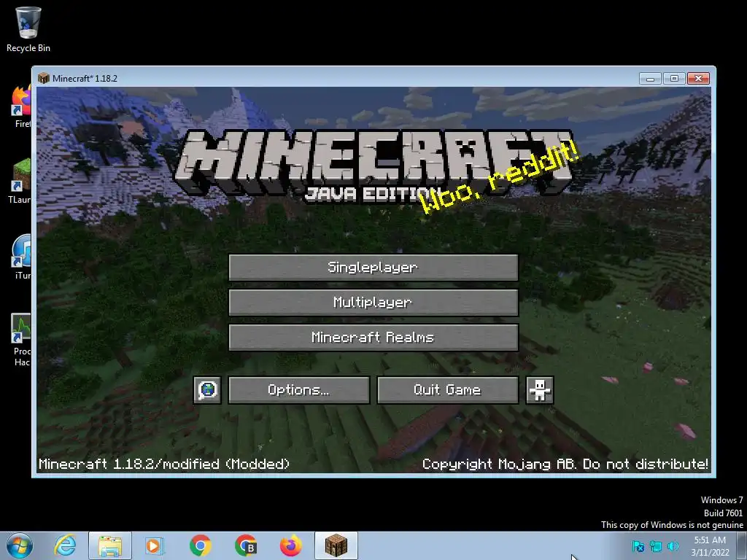747x560 pixels.
Task: Launch Internet Explorer from taskbar
Action: pyautogui.click(x=65, y=545)
